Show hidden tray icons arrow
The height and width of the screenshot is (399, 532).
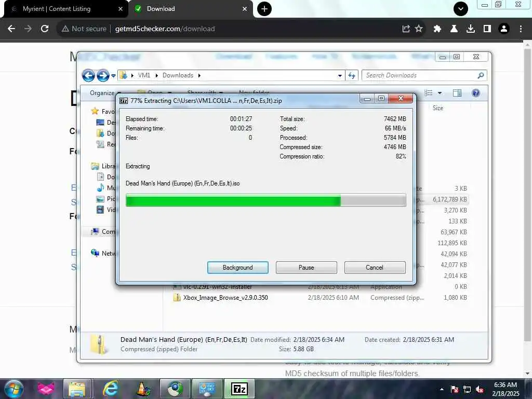(x=442, y=389)
